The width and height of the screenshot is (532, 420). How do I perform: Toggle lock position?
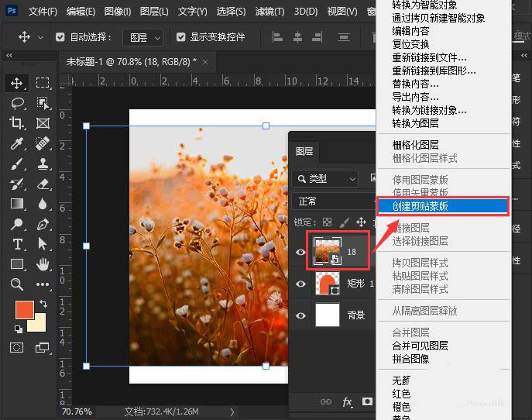point(361,222)
